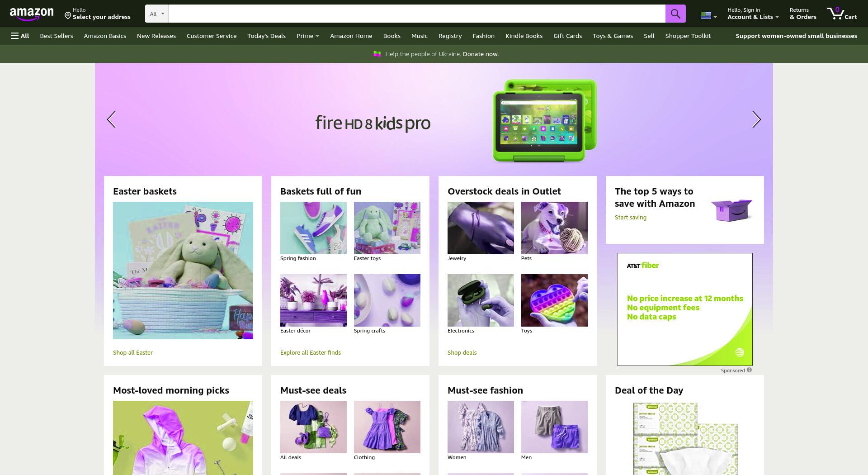The width and height of the screenshot is (868, 475).
Task: Open Amazon Basics in navigation
Action: coord(105,36)
